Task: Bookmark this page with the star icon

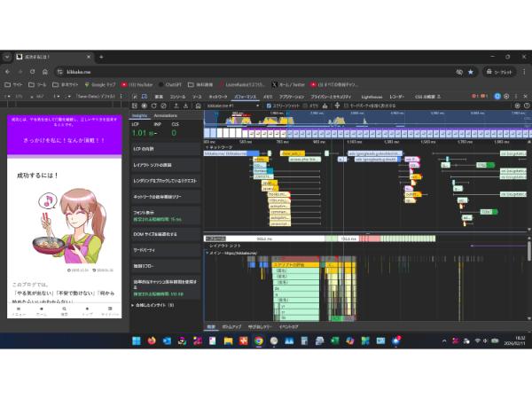Action: click(470, 71)
